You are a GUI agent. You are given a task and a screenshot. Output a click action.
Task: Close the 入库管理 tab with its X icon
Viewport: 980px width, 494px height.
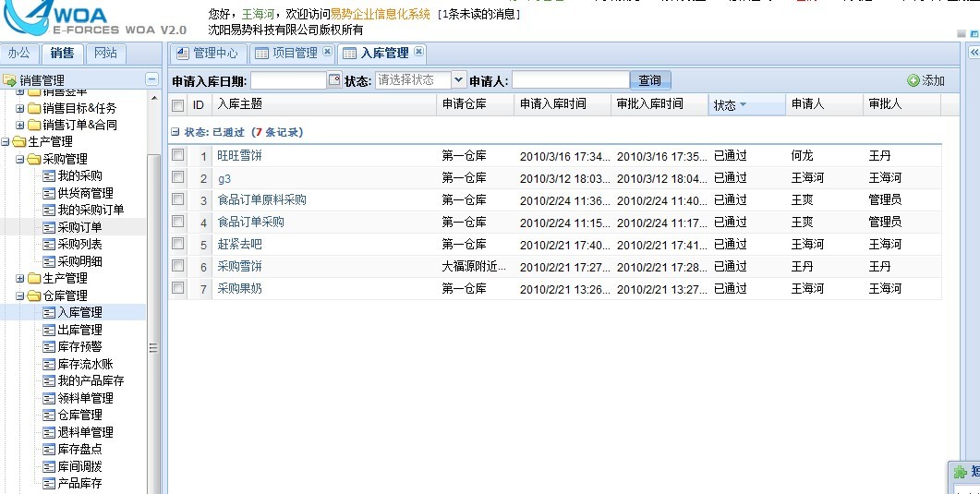click(x=418, y=53)
